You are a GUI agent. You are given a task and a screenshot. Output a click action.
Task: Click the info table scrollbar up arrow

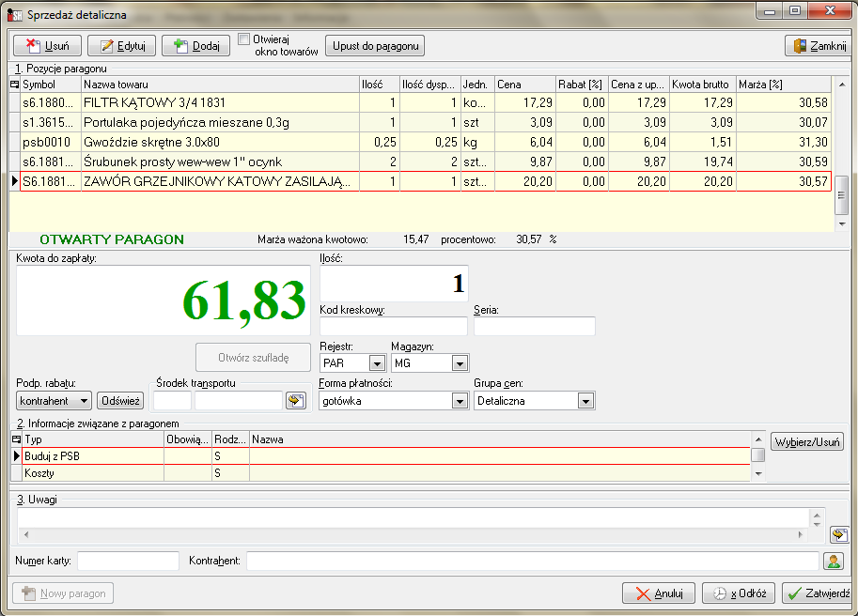point(758,439)
